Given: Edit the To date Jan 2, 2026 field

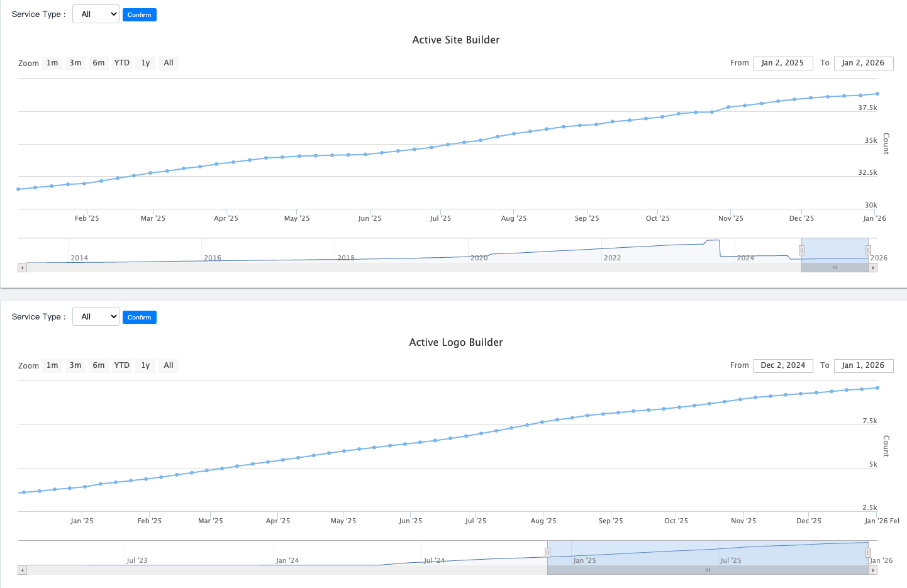Looking at the screenshot, I should click(x=863, y=63).
